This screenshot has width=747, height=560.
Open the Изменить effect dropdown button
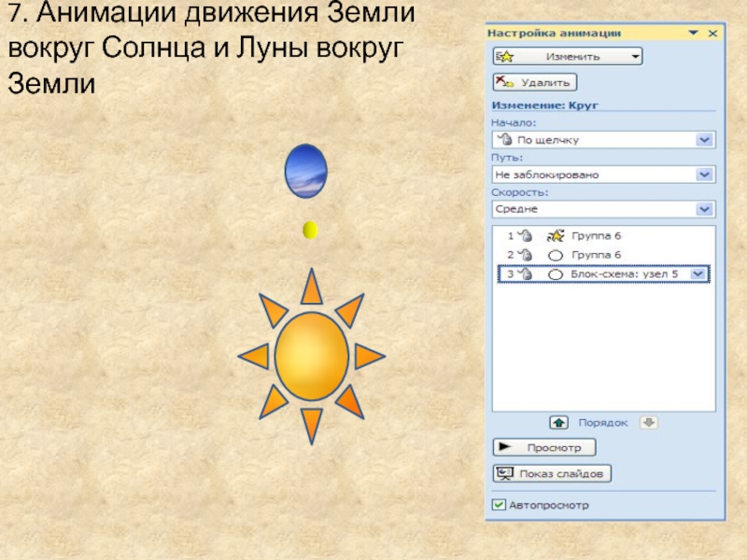coord(568,57)
